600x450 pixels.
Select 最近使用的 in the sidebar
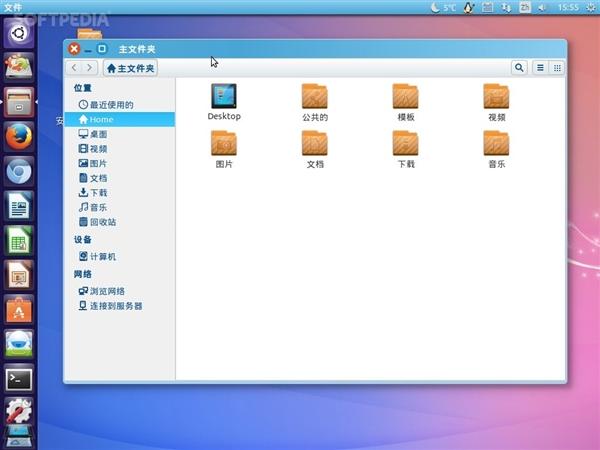[110, 105]
